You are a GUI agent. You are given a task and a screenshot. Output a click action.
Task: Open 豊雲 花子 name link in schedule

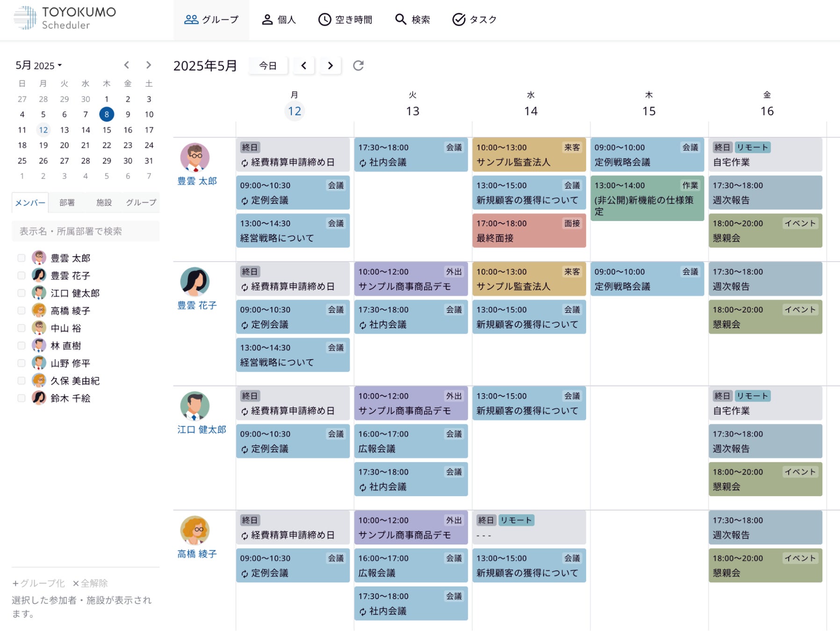click(197, 305)
